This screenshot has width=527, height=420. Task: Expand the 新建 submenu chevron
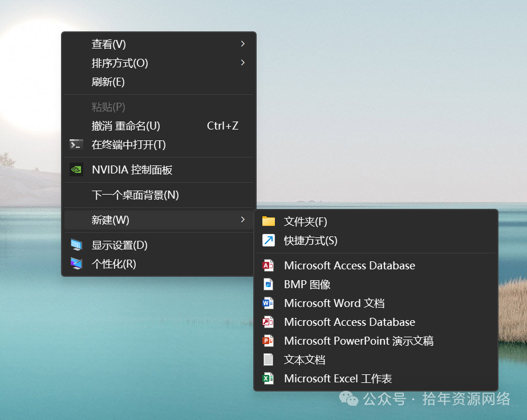242,220
